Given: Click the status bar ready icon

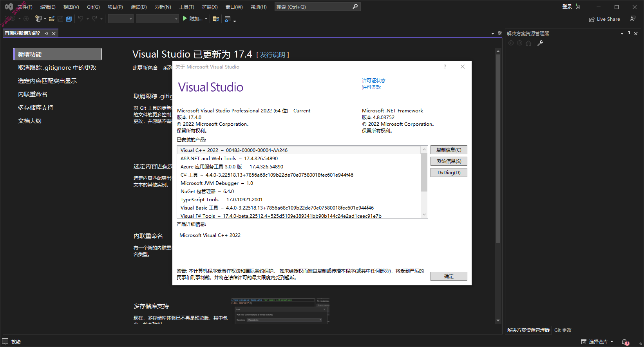Looking at the screenshot, I should [5, 342].
